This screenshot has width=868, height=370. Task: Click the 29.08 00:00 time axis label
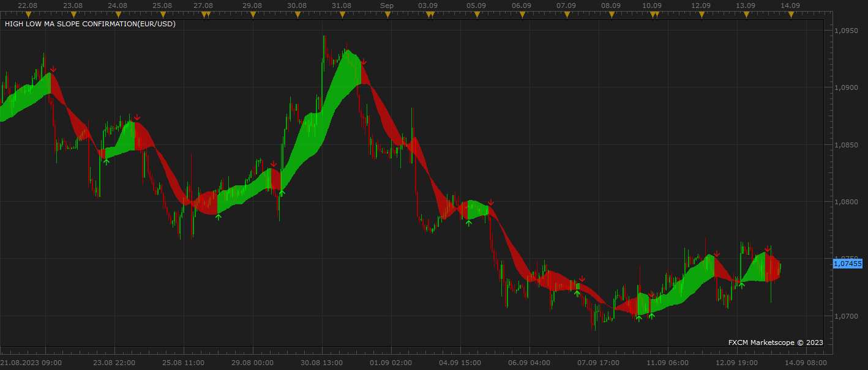pos(252,363)
